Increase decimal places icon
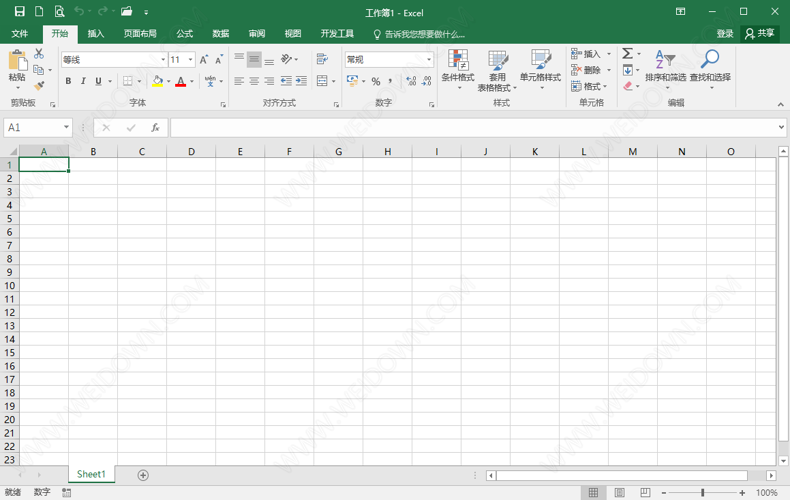 411,81
